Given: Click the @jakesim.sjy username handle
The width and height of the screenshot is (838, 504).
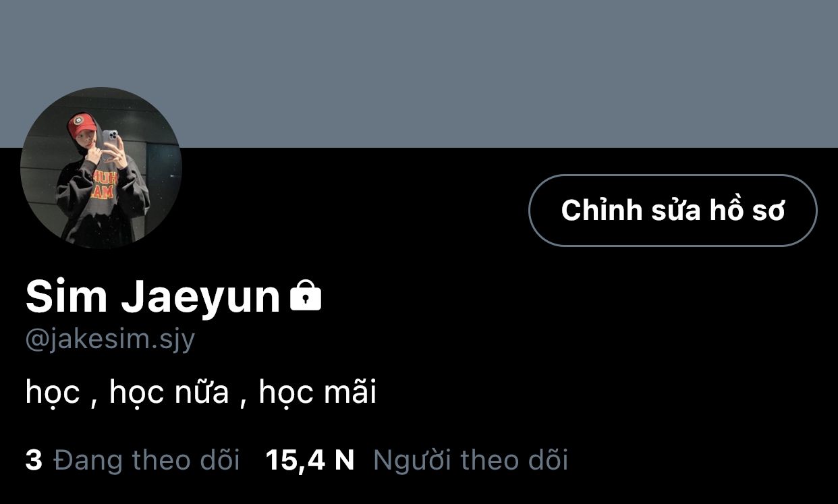Looking at the screenshot, I should coord(110,340).
